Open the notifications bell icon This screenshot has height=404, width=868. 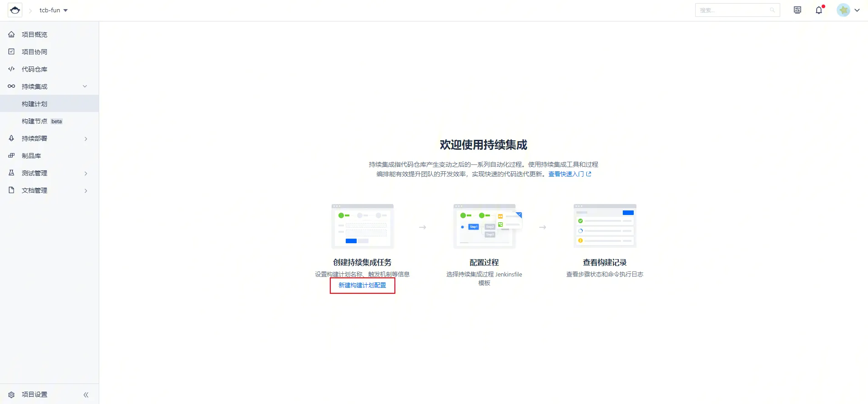[819, 10]
